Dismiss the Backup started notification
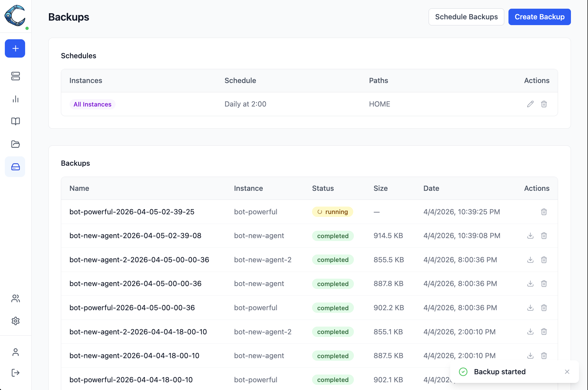 [x=567, y=372]
